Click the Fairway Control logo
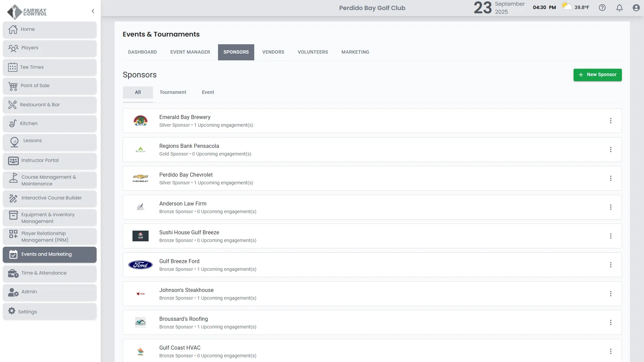The width and height of the screenshot is (644, 362). point(27,12)
